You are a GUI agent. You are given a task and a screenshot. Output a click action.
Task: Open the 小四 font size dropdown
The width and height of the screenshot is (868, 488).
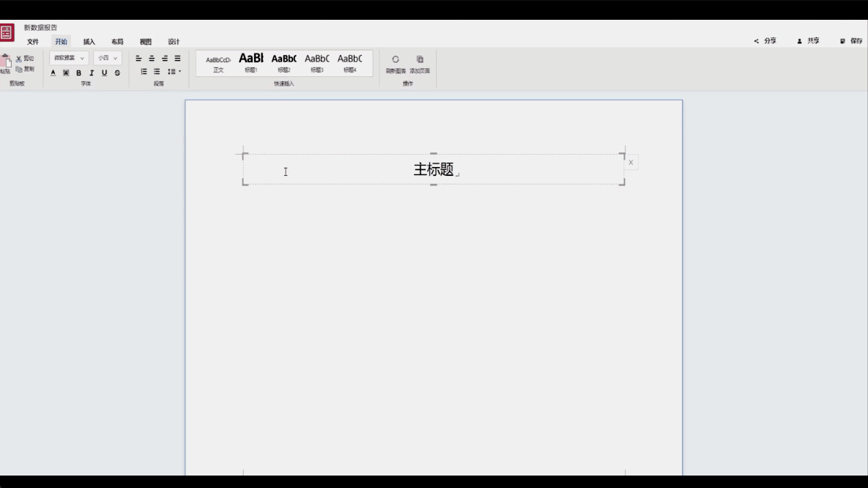107,58
